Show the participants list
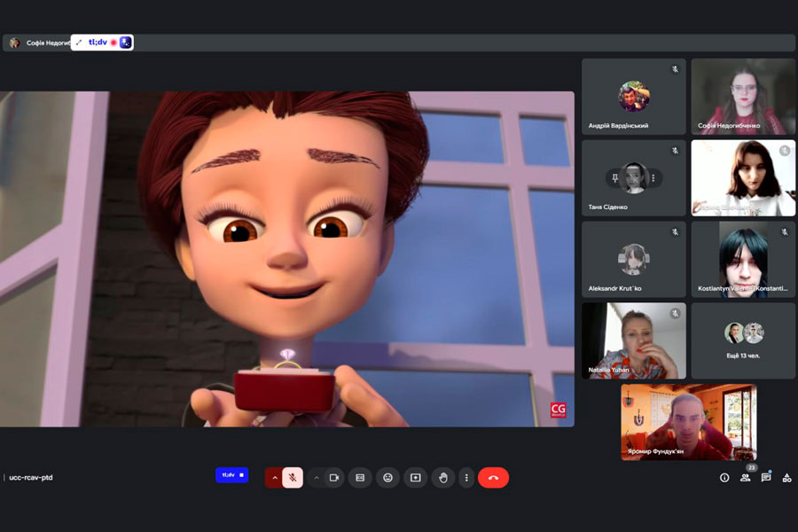Image resolution: width=798 pixels, height=532 pixels. [745, 478]
